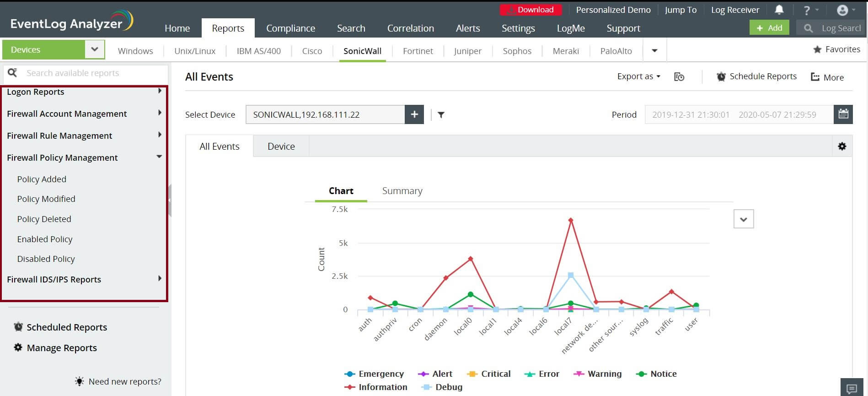Add a device with the plus button
The width and height of the screenshot is (868, 396).
tap(414, 114)
